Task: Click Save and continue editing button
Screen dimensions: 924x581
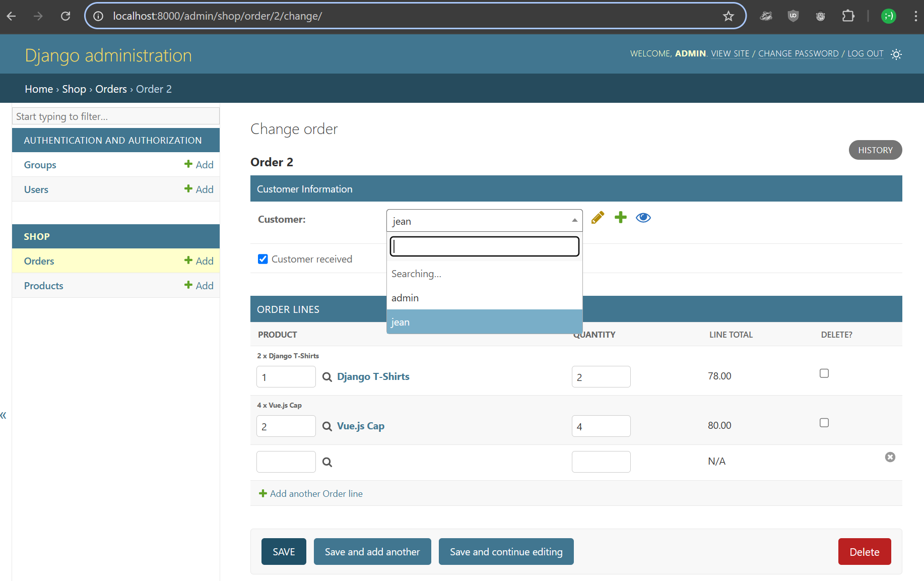Action: [x=506, y=552]
